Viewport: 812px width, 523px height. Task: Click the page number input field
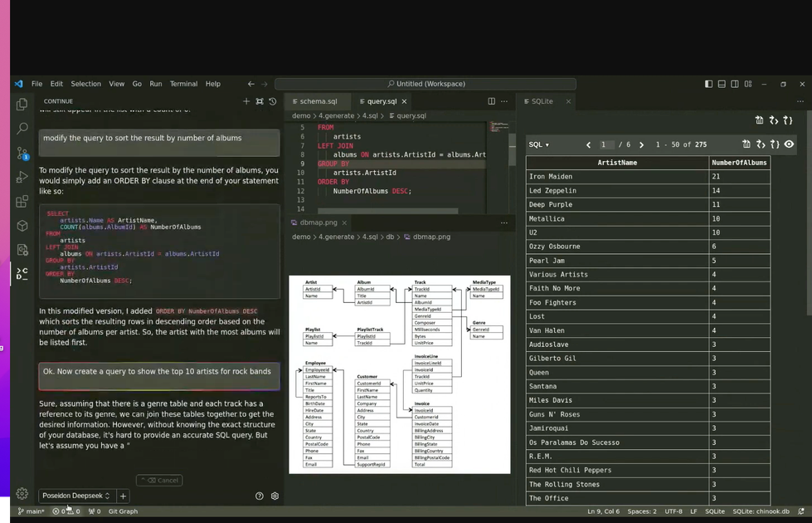606,144
